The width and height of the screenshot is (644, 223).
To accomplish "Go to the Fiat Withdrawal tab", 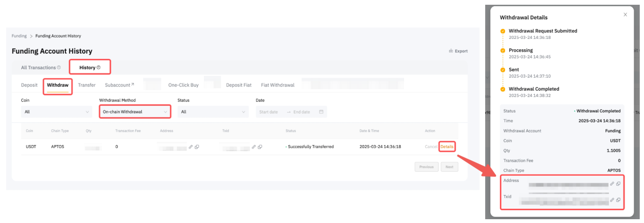I will (277, 85).
